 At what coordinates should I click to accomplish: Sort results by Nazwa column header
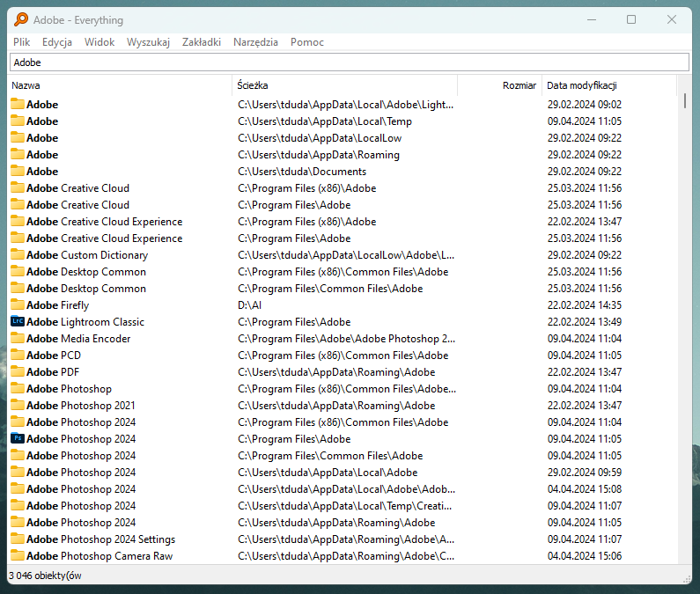coord(120,85)
